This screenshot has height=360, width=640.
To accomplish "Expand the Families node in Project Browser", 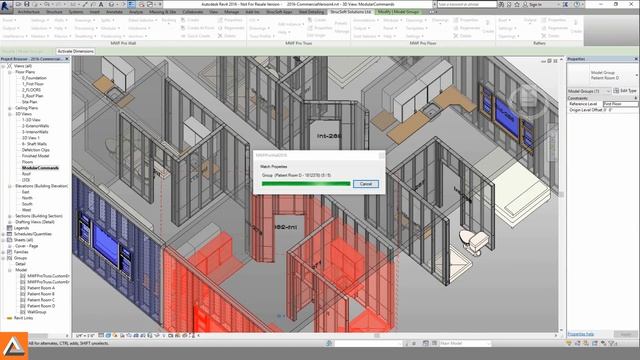I will (x=4, y=252).
